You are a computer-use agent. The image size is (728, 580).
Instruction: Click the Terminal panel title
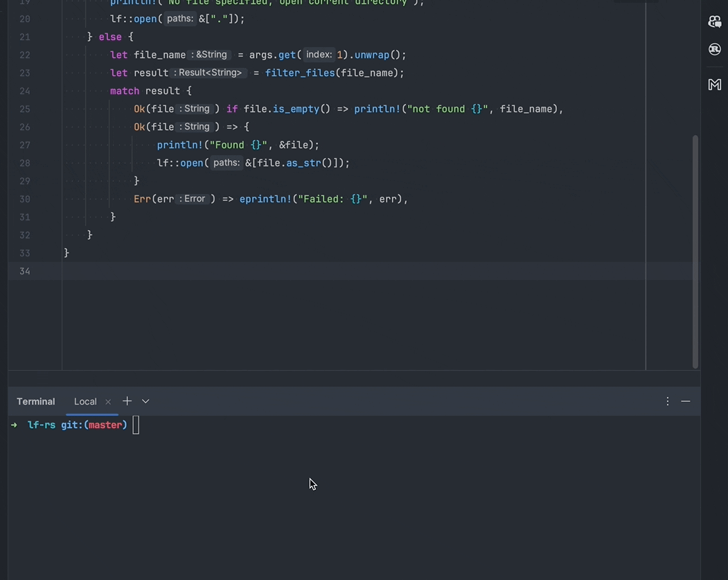coord(36,402)
